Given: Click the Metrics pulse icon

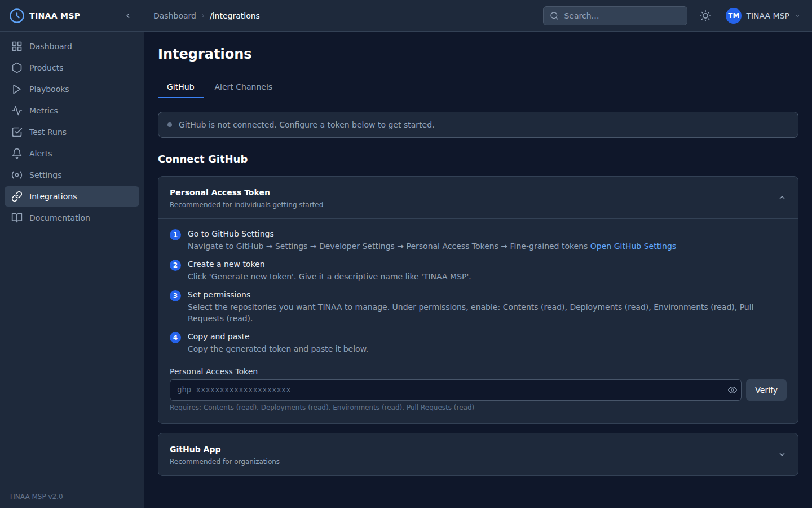Looking at the screenshot, I should [17, 111].
